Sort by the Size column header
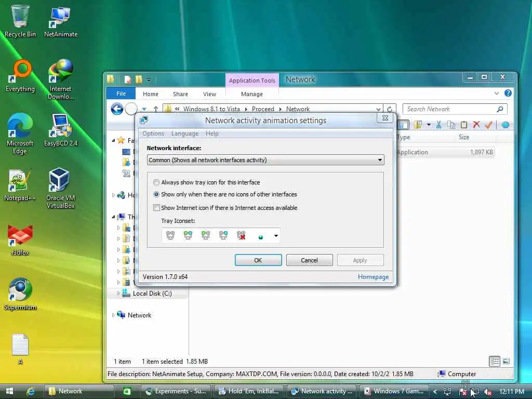Image resolution: width=532 pixels, height=399 pixels. coord(464,137)
